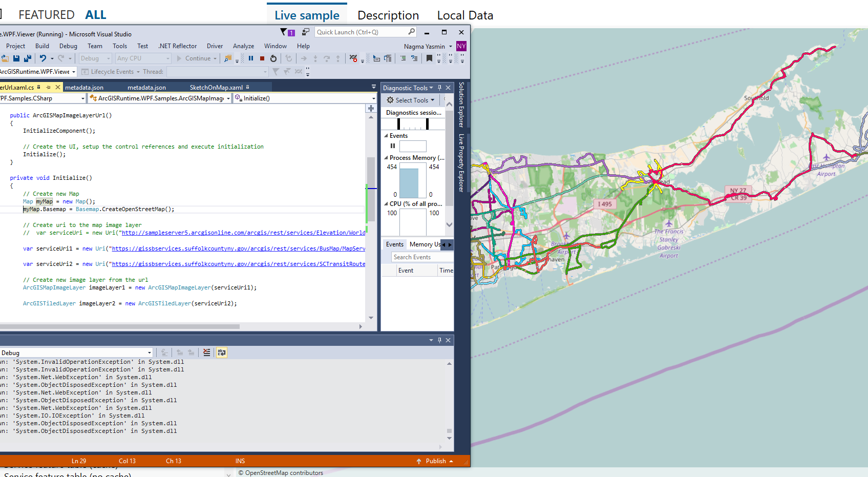Click the gear icon of Select Tools
This screenshot has height=477, width=868.
[390, 100]
